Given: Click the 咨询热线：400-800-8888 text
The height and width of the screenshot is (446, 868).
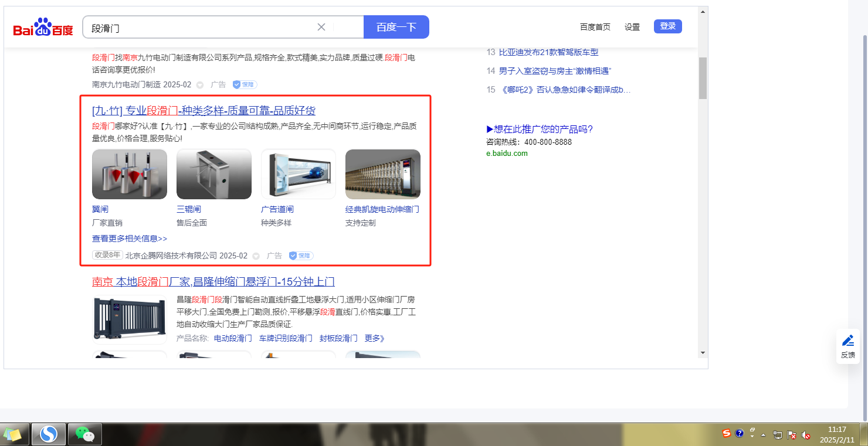Looking at the screenshot, I should pos(529,142).
